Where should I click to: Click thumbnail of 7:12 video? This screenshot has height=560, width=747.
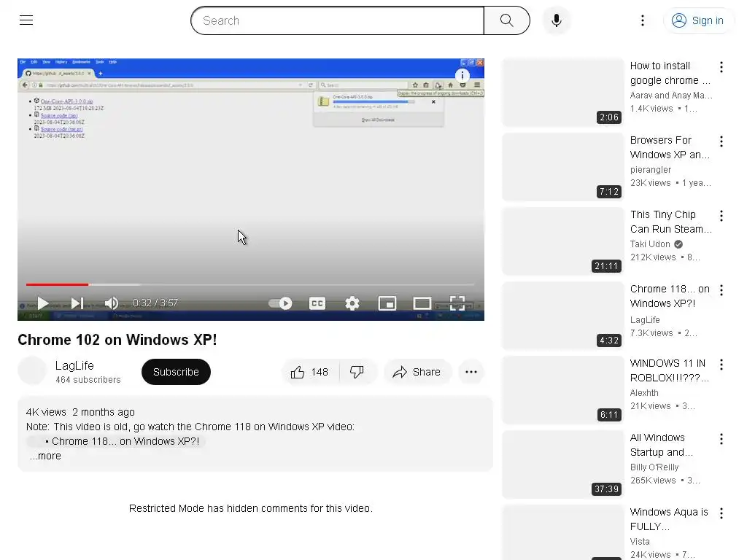coord(563,167)
